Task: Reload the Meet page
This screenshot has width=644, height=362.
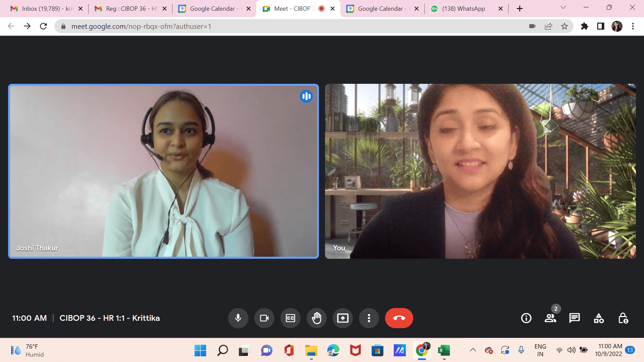Action: point(43,26)
